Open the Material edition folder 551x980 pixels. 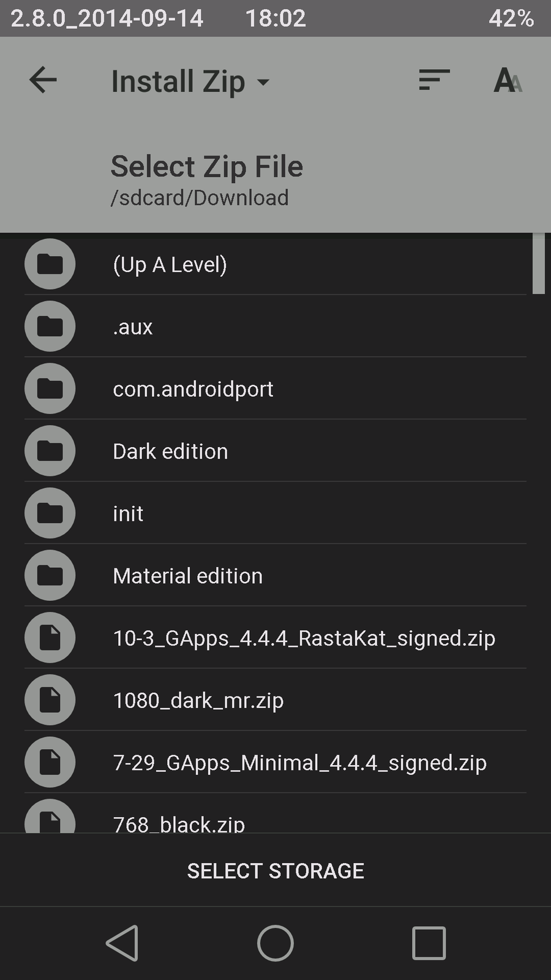point(187,576)
